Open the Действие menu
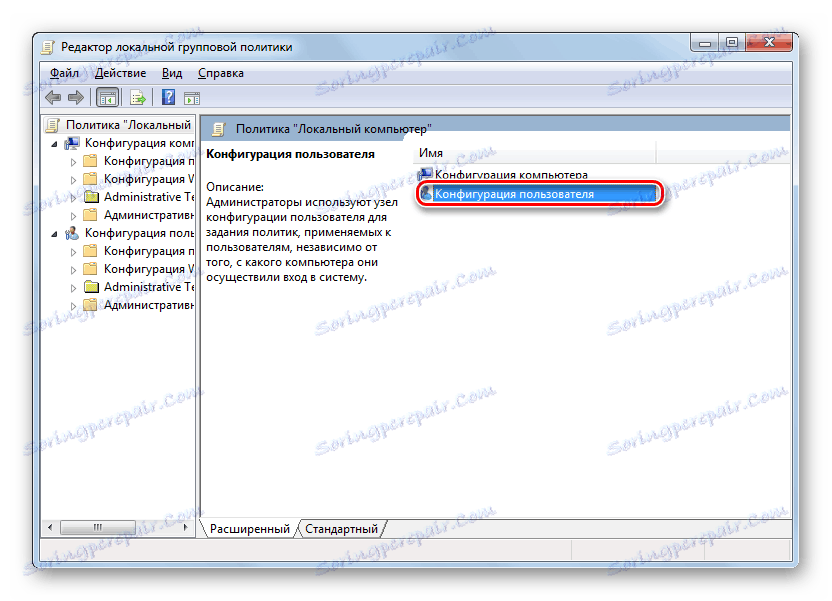 click(120, 73)
